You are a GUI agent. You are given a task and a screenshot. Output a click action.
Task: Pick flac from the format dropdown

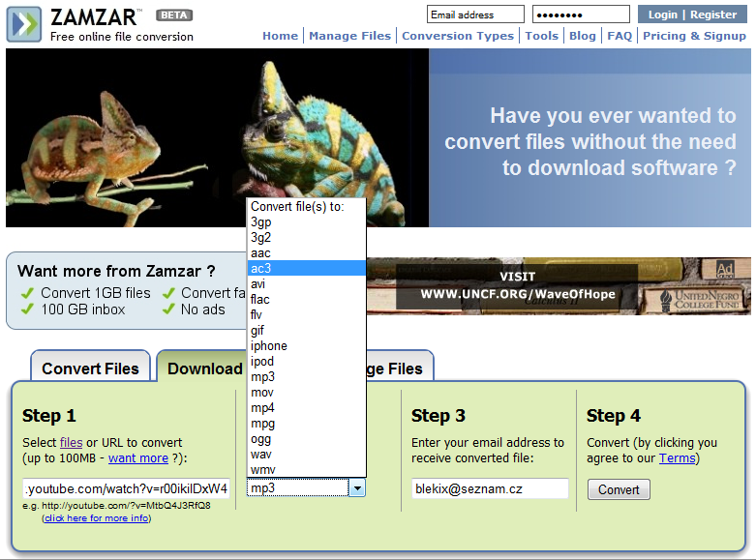[307, 299]
